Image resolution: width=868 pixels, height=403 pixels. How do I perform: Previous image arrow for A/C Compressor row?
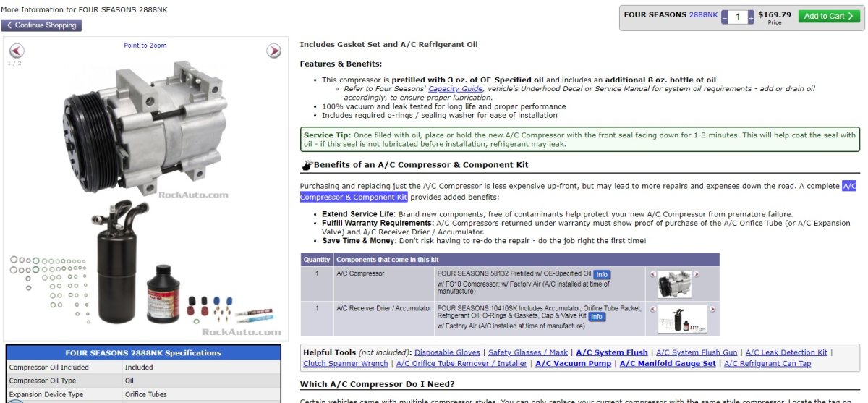coord(652,274)
